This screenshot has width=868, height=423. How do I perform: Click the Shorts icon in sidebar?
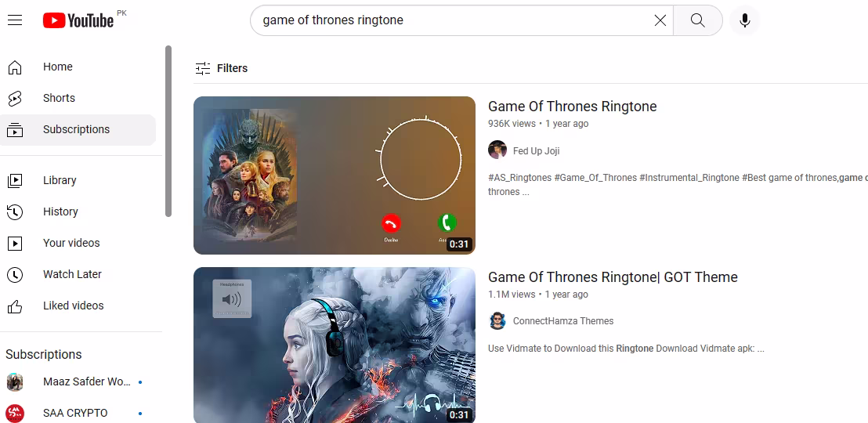pyautogui.click(x=15, y=98)
